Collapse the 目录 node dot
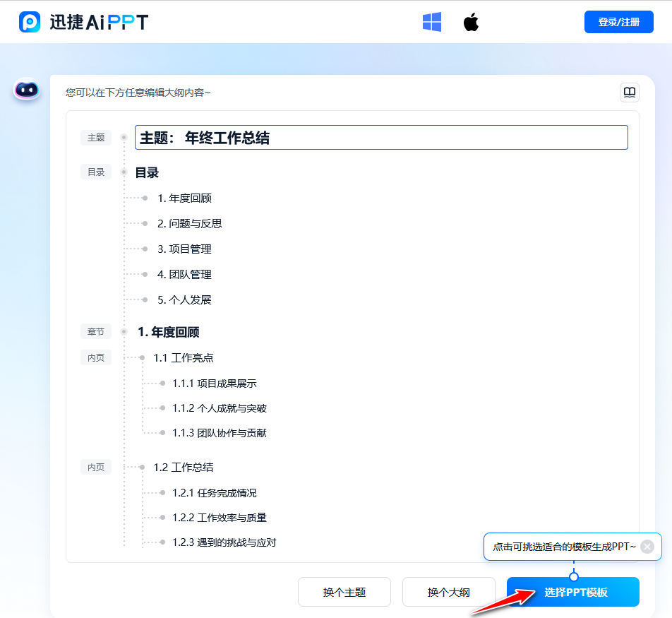 tap(124, 172)
